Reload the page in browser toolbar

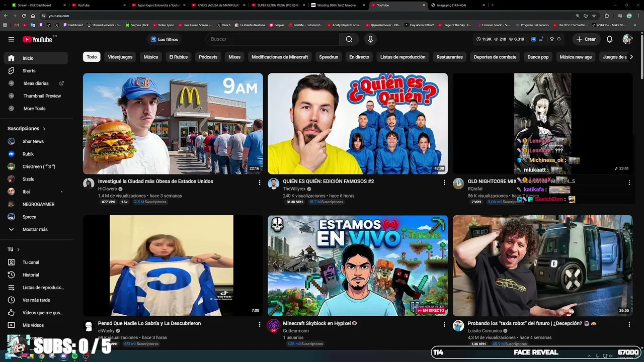[x=23, y=16]
